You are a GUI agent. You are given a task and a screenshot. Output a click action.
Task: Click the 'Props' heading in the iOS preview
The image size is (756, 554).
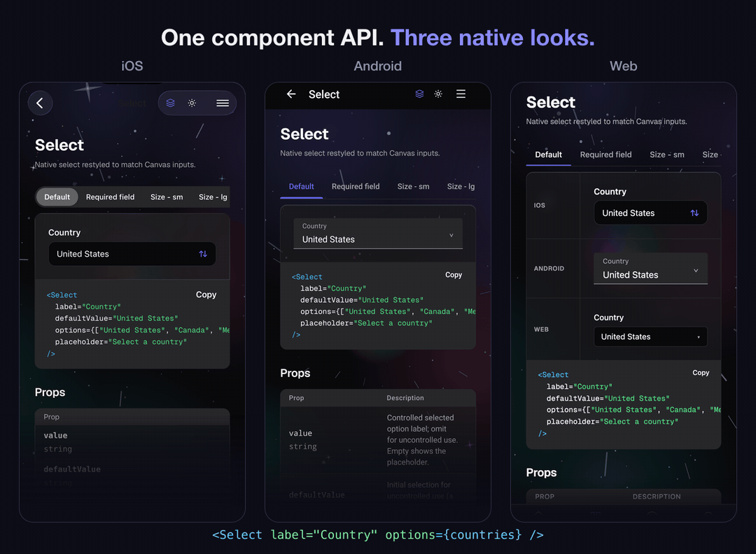coord(50,392)
